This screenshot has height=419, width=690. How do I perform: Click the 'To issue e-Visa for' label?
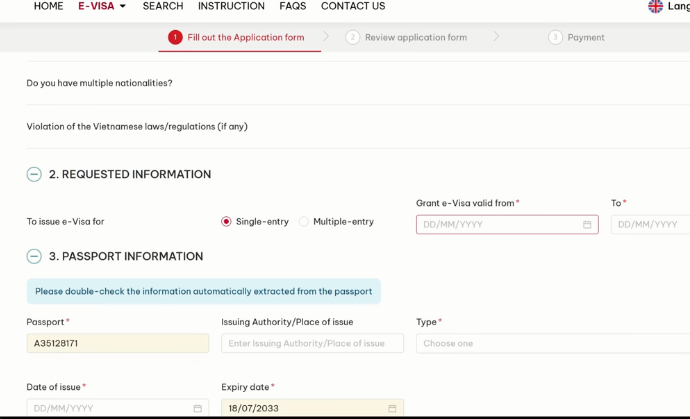[65, 221]
